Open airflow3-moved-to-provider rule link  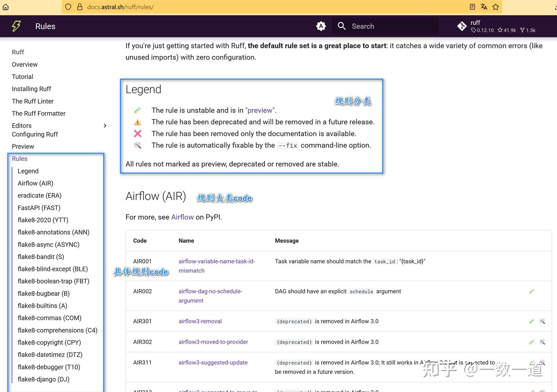click(x=213, y=342)
